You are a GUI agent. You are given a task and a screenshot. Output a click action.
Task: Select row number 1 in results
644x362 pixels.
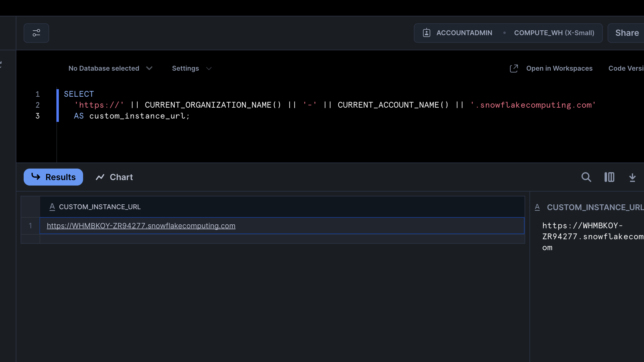pyautogui.click(x=30, y=226)
